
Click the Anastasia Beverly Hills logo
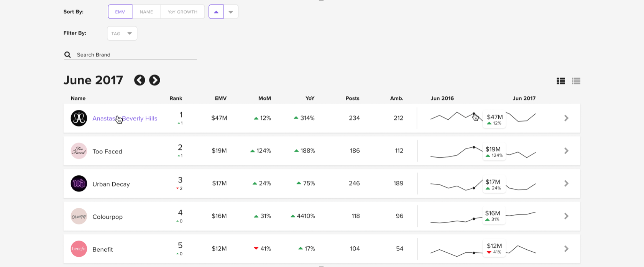point(79,118)
